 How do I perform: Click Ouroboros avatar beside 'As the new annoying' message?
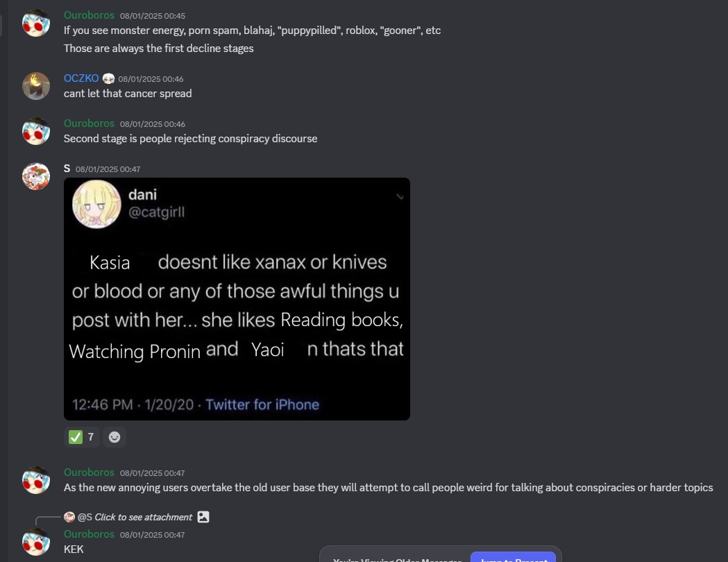36,479
